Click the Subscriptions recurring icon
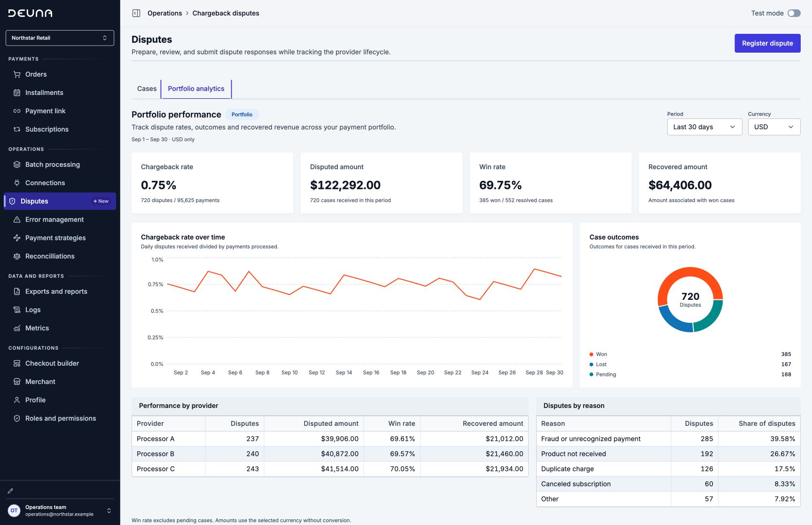Image resolution: width=812 pixels, height=525 pixels. [x=17, y=129]
